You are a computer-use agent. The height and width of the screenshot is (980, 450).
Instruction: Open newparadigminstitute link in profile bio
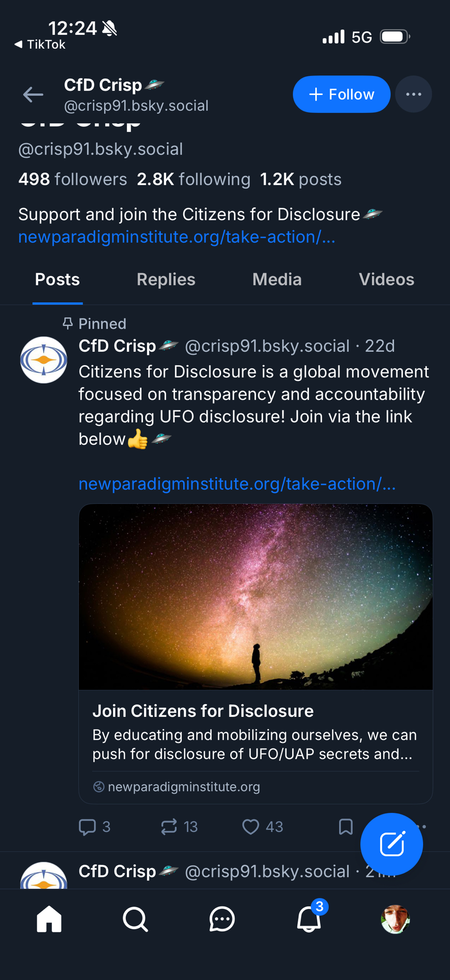176,237
